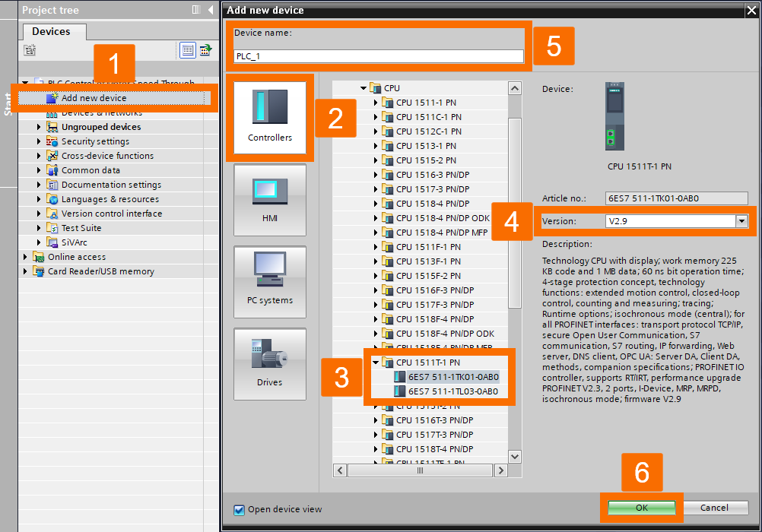Toggle the Open device view checkbox
The width and height of the screenshot is (762, 532).
pos(238,511)
